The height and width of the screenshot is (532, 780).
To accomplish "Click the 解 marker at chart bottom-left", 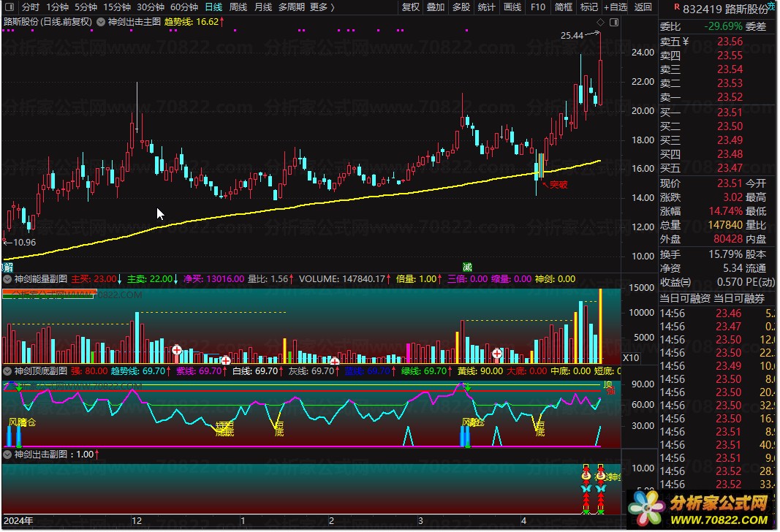I will 8,268.
